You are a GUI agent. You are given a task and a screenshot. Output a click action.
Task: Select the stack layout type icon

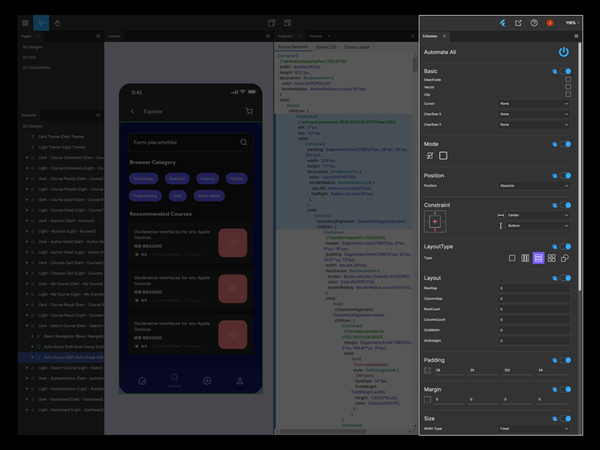565,258
